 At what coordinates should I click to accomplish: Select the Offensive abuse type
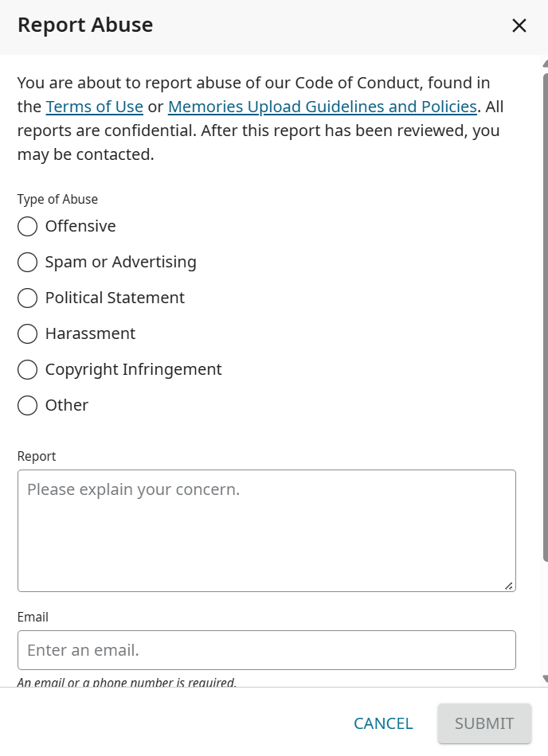(x=27, y=226)
